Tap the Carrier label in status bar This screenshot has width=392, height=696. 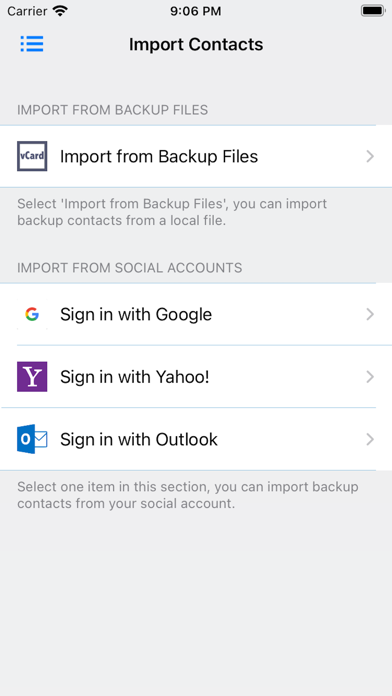click(x=27, y=11)
